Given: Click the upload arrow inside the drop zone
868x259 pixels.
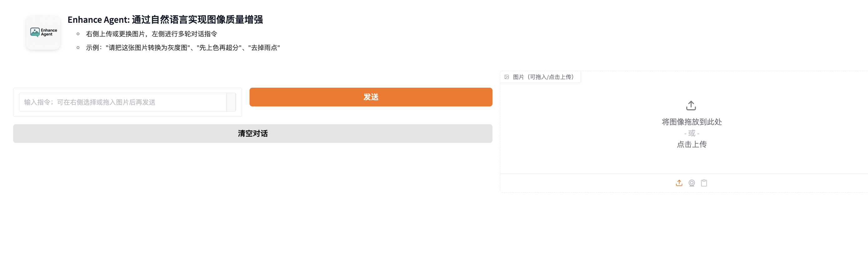Looking at the screenshot, I should (x=691, y=105).
